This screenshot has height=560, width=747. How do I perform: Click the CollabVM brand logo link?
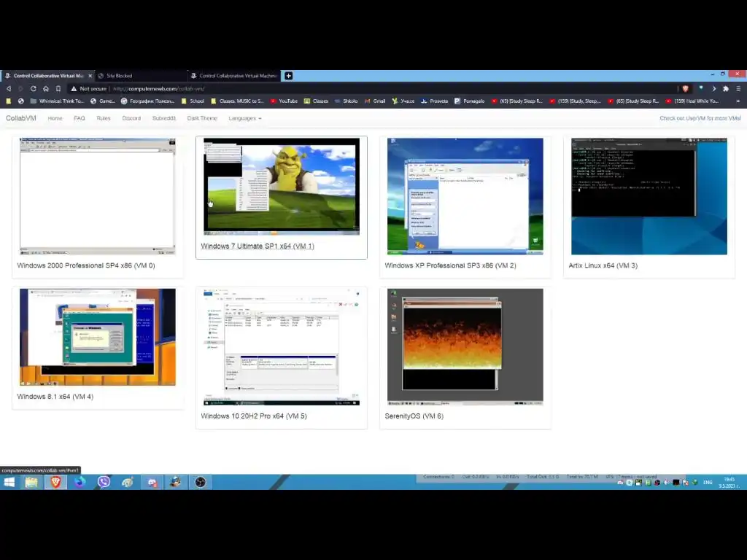(21, 118)
